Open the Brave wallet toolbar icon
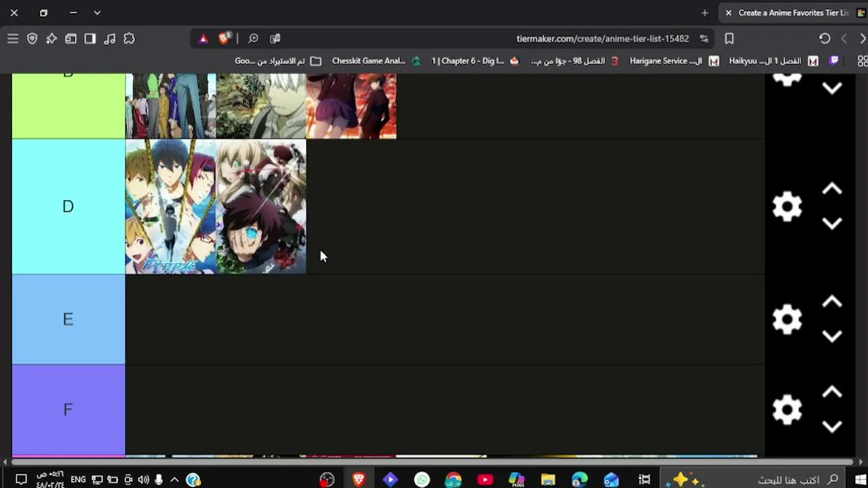This screenshot has height=488, width=868. click(x=71, y=39)
